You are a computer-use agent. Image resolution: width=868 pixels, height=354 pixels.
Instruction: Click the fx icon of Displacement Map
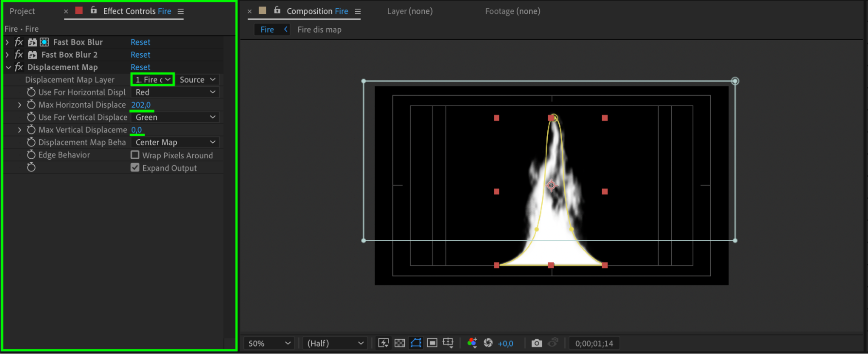pos(19,67)
